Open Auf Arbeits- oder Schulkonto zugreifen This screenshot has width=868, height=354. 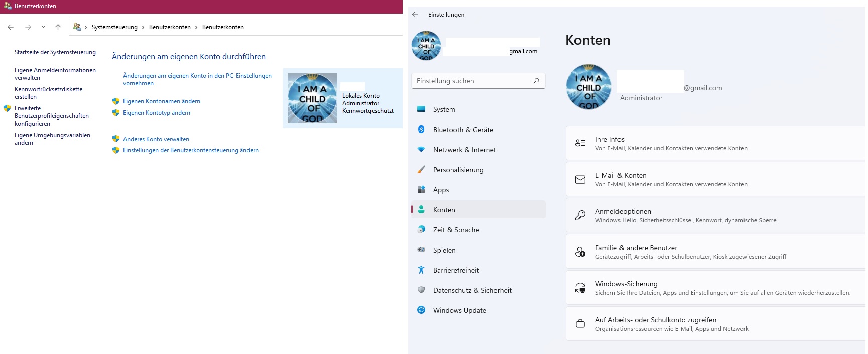[716, 324]
